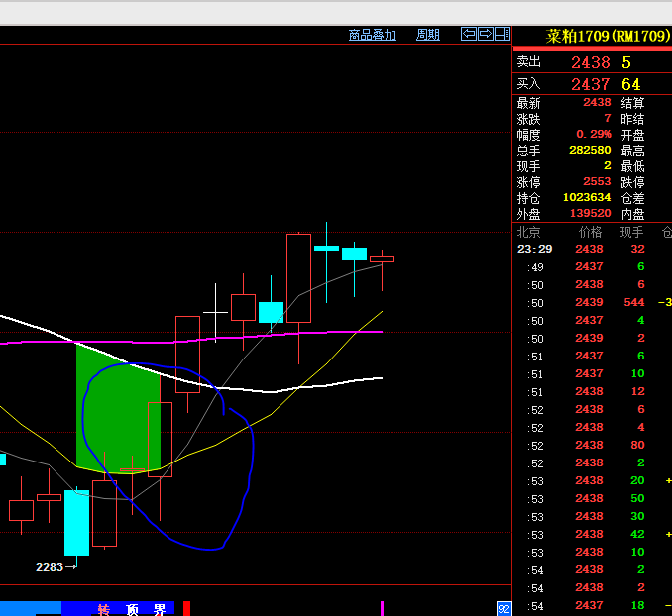The height and width of the screenshot is (616, 672).
Task: Click the magenta marker on bottom bar
Action: point(382,607)
